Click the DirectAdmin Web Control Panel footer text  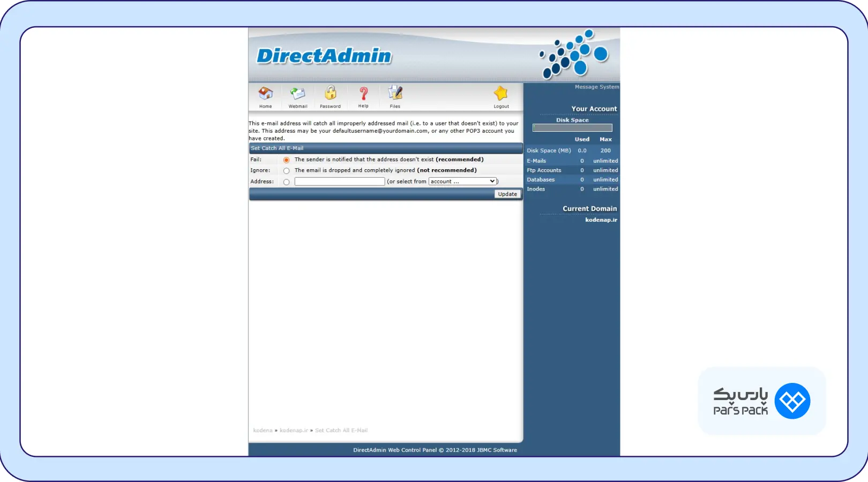tap(435, 450)
